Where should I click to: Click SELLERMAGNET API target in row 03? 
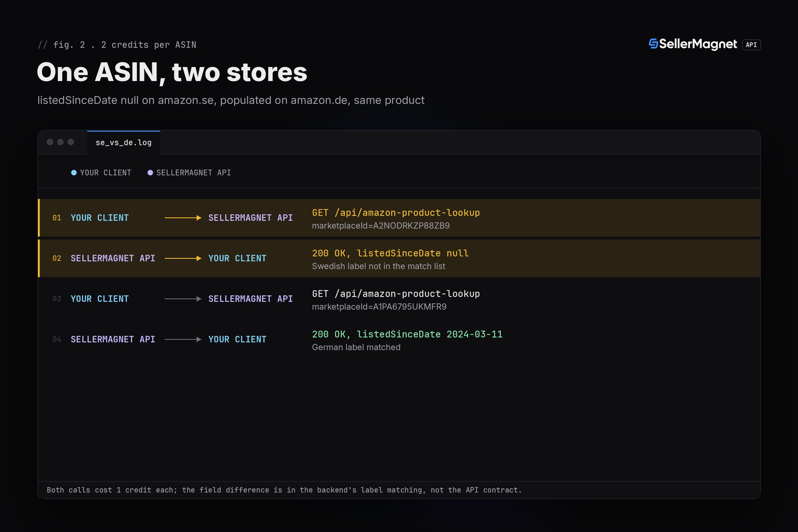(x=250, y=299)
